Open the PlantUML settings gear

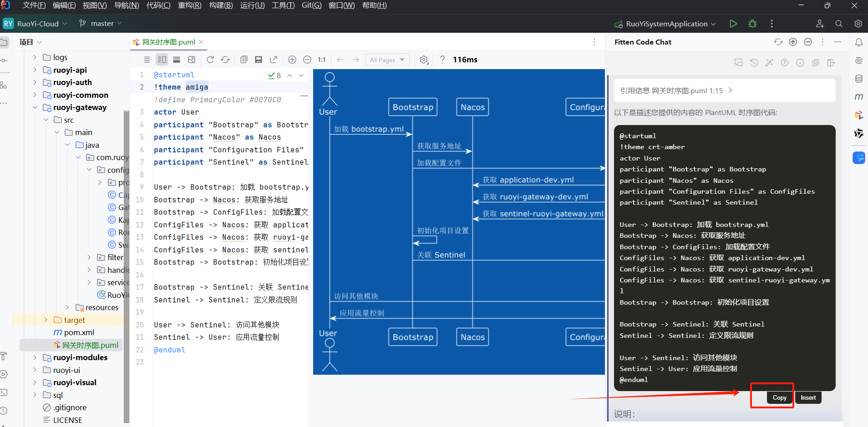pos(424,60)
